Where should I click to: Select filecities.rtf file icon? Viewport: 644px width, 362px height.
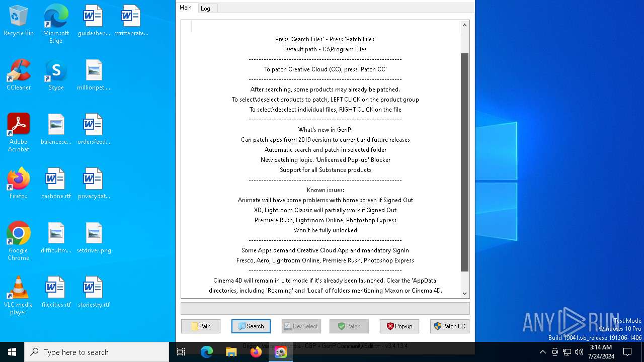56,293
